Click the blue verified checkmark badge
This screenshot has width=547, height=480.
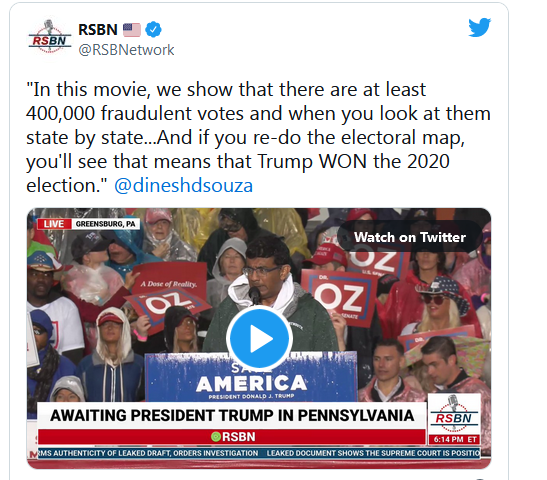(153, 29)
